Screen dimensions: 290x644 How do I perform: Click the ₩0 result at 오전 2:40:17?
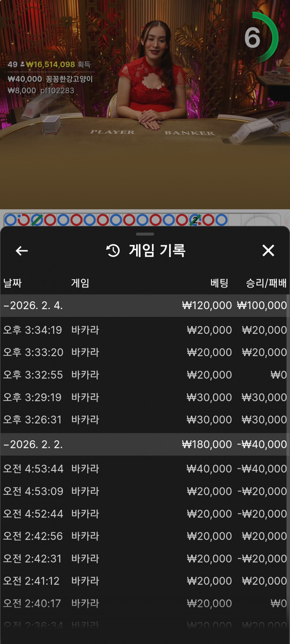pos(279,603)
